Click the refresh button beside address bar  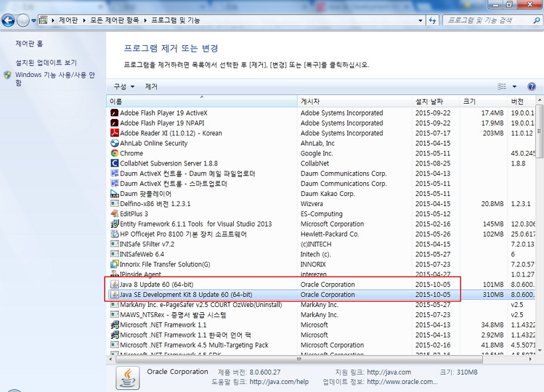point(432,21)
